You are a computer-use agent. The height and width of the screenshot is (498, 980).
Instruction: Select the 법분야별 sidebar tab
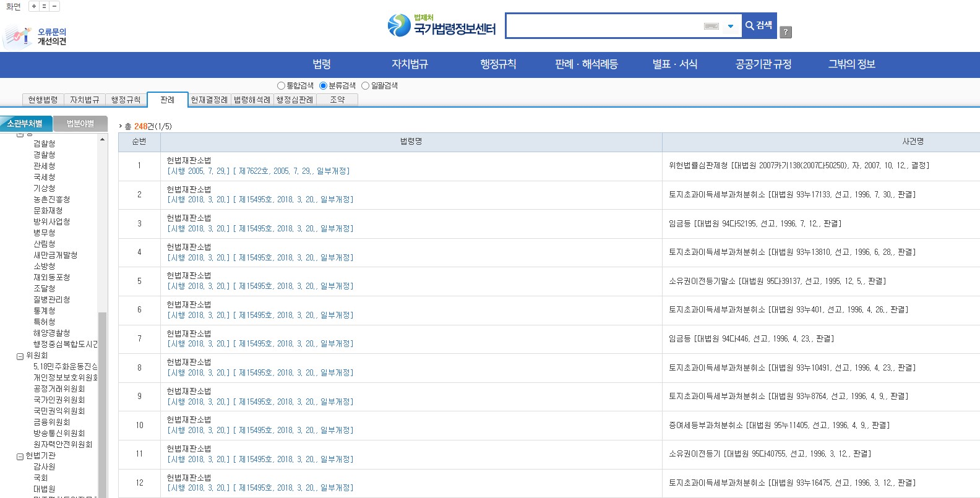click(80, 124)
